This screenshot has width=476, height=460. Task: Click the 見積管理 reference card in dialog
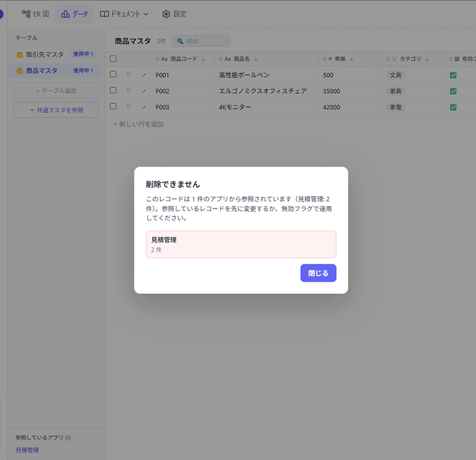pyautogui.click(x=241, y=244)
